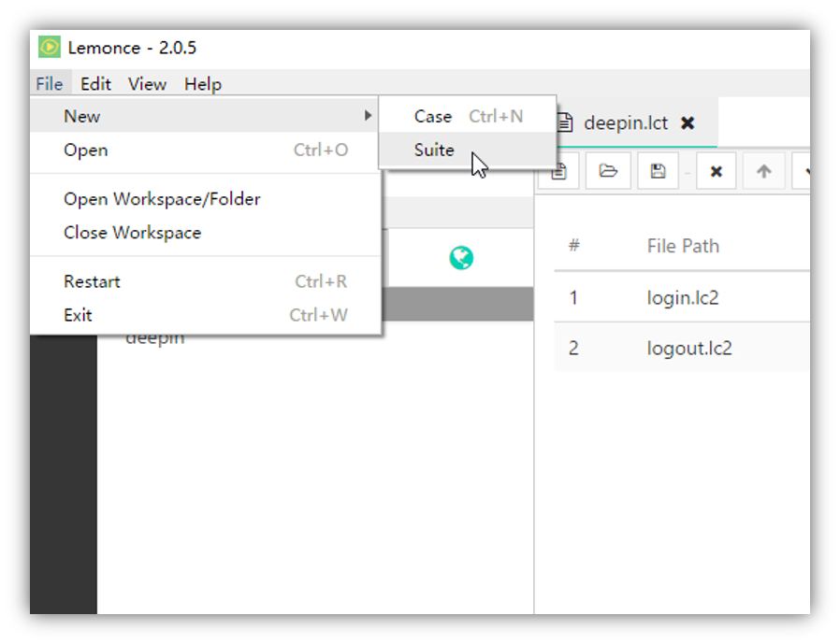The image size is (840, 644).
Task: Click row number 1 cell
Action: (x=573, y=297)
